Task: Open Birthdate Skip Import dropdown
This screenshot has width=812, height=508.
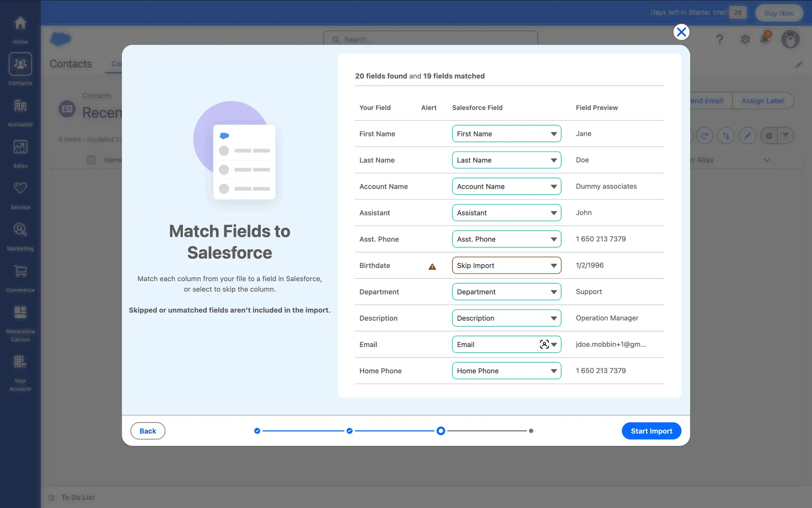Action: (506, 265)
